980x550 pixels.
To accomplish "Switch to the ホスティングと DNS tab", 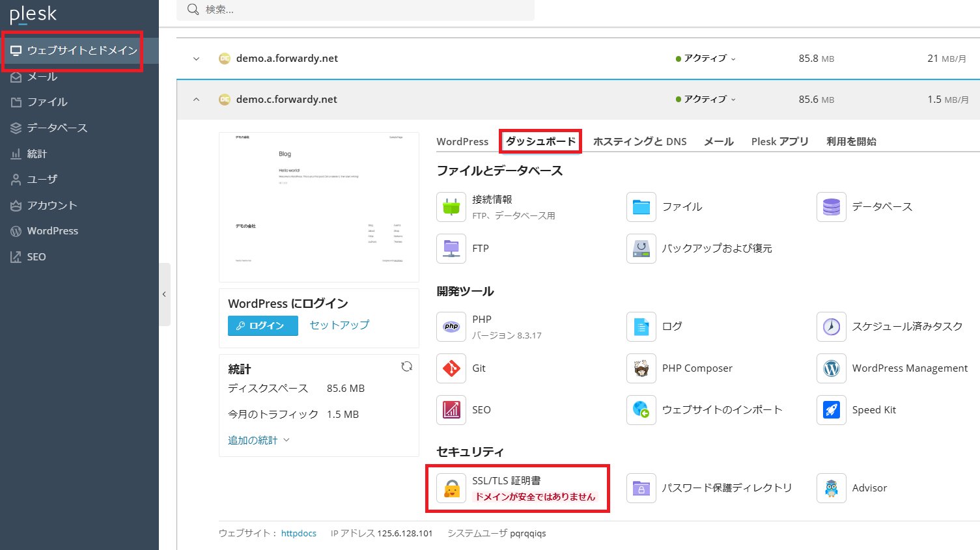I will 640,142.
